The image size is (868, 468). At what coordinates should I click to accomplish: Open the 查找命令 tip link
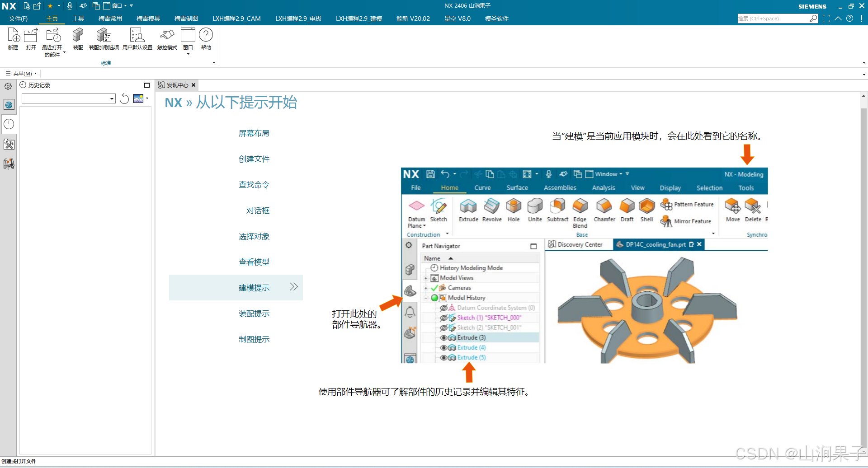pyautogui.click(x=254, y=185)
